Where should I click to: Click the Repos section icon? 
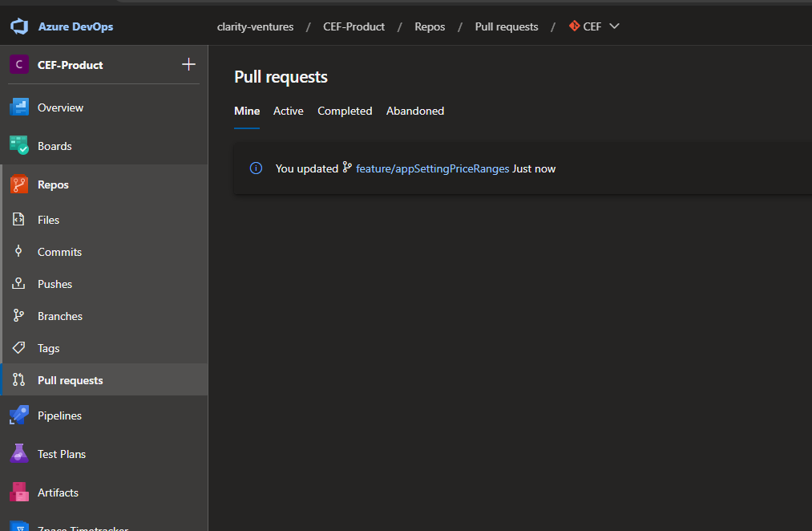(x=19, y=184)
